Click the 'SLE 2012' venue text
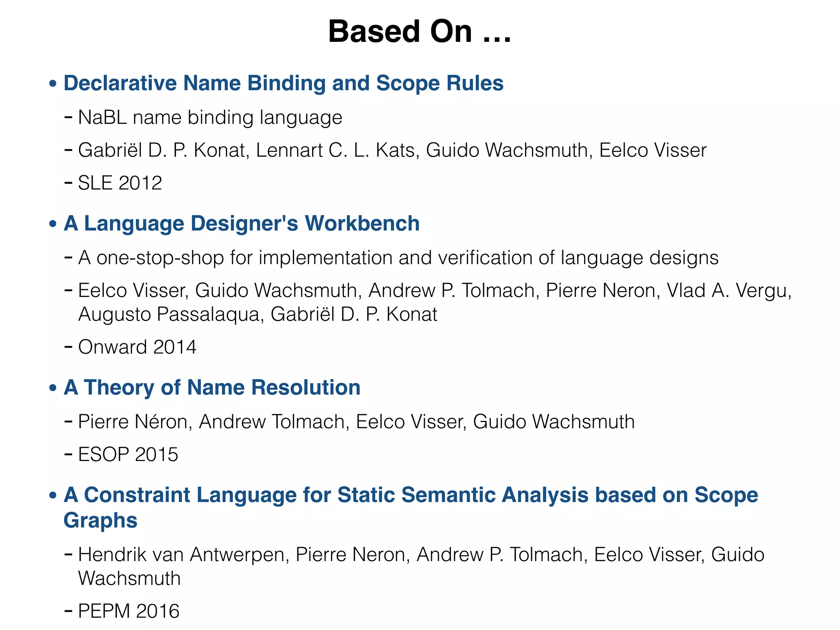This screenshot has height=630, width=840. [120, 183]
